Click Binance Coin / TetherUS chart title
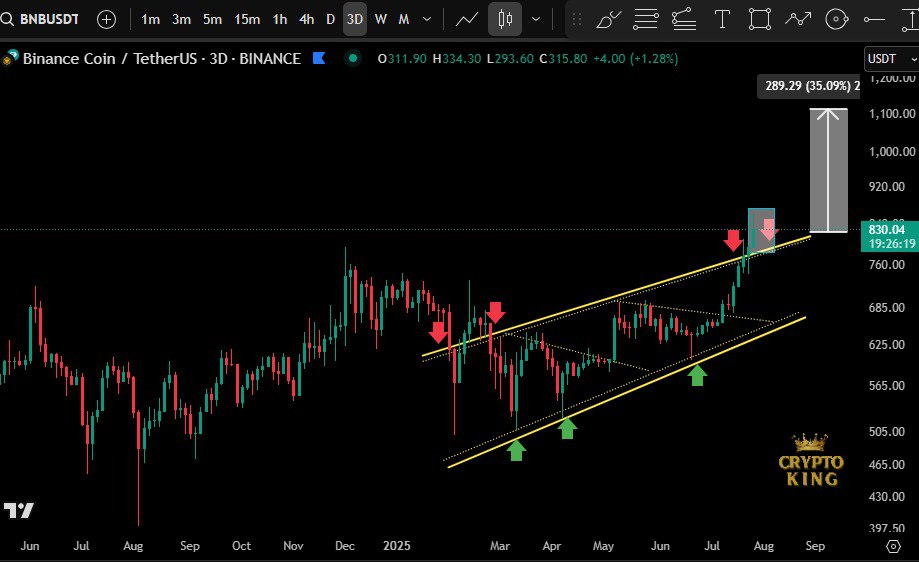Viewport: 919px width, 562px height. click(160, 58)
